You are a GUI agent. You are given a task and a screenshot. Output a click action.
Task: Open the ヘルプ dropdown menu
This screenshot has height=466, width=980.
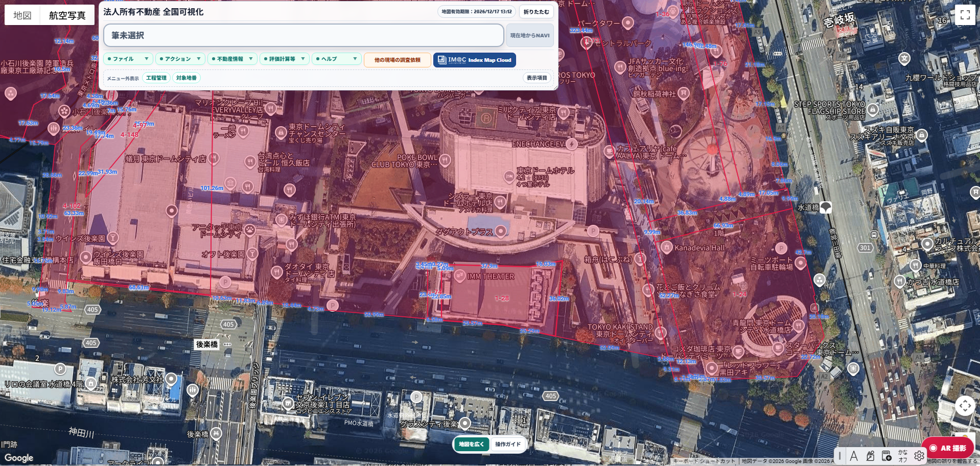pyautogui.click(x=337, y=59)
